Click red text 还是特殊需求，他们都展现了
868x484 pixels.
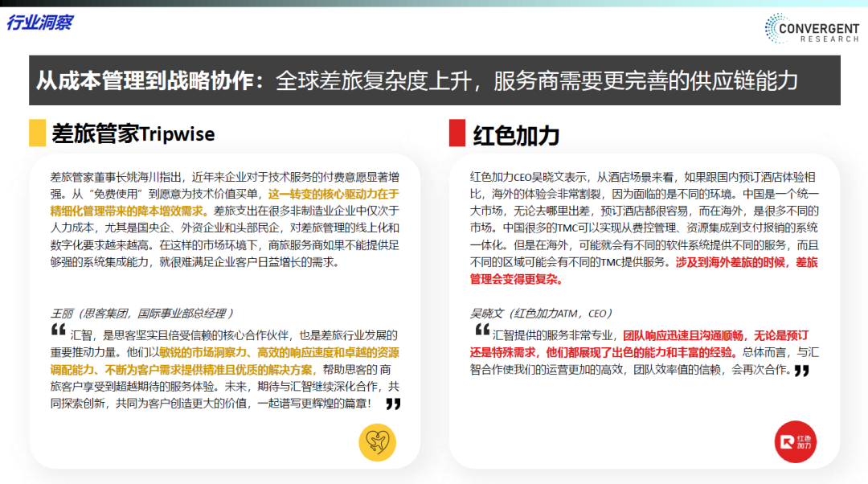point(604,353)
